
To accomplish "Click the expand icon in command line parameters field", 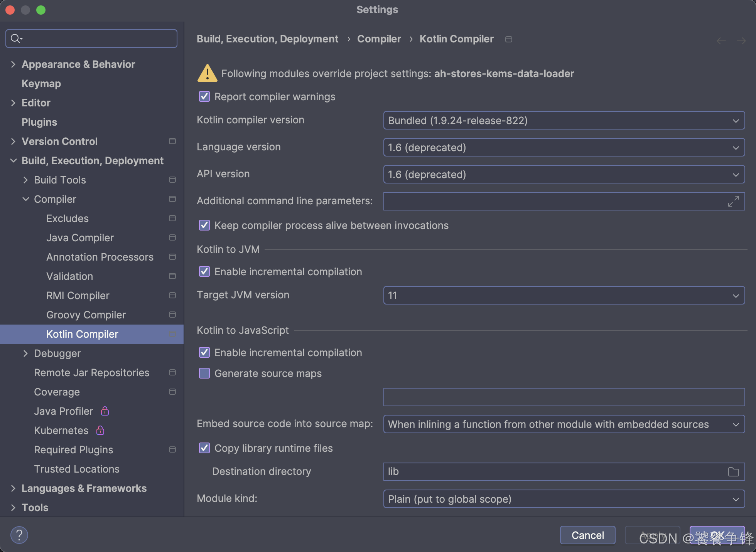I will pyautogui.click(x=733, y=201).
